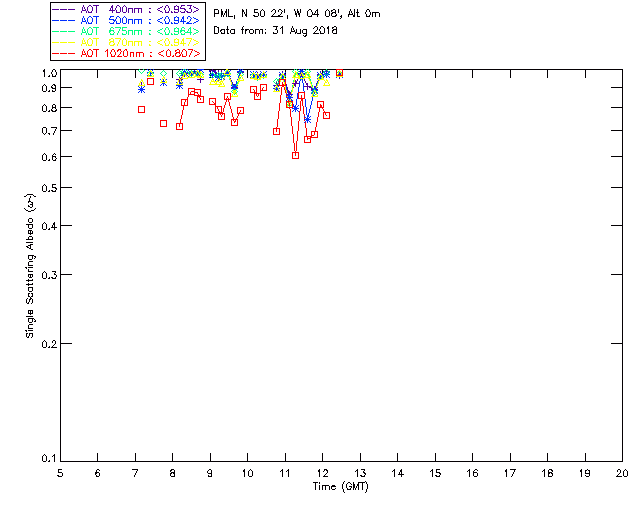Click the y-axis tick label 0.2
640x512 pixels.
pyautogui.click(x=49, y=344)
